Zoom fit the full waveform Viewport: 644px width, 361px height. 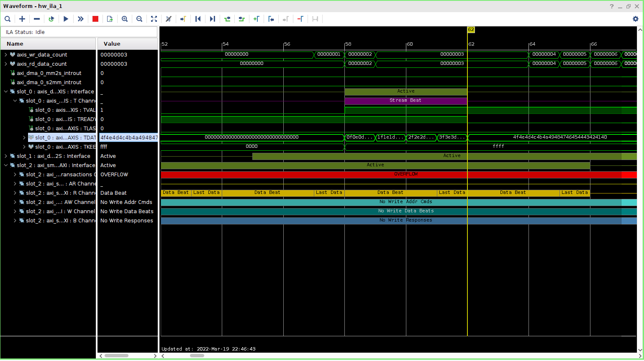coord(154,19)
